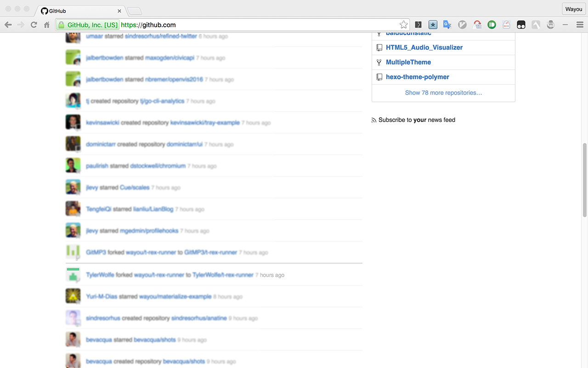Open the blue star extension icon
The image size is (588, 368).
point(433,25)
